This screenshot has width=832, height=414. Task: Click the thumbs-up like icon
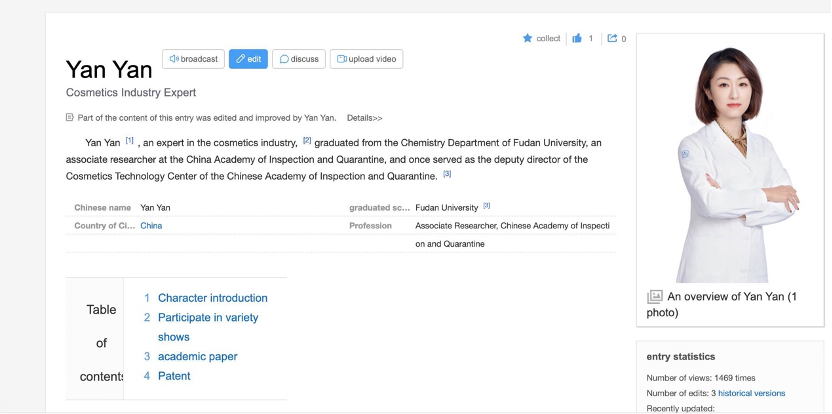click(577, 39)
